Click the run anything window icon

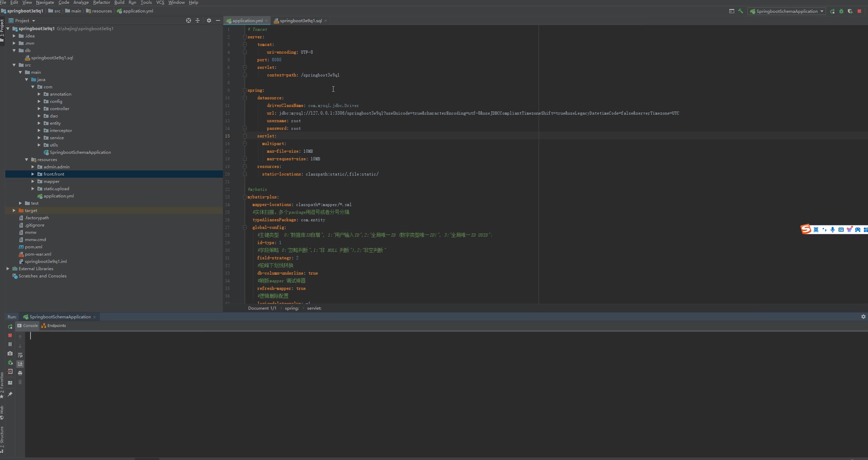tap(732, 11)
